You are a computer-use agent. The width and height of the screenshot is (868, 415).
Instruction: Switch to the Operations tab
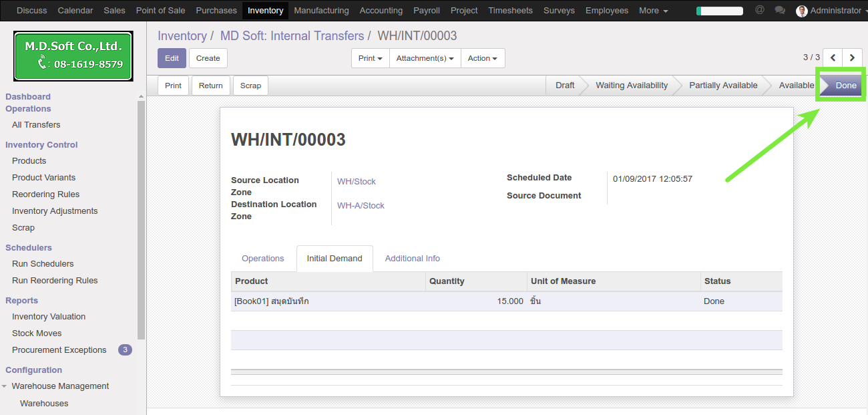click(262, 259)
